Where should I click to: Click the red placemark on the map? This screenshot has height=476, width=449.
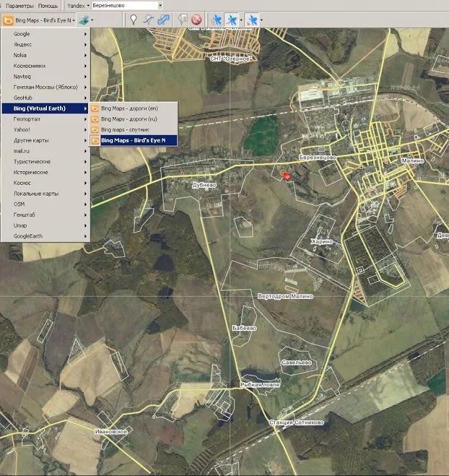286,176
